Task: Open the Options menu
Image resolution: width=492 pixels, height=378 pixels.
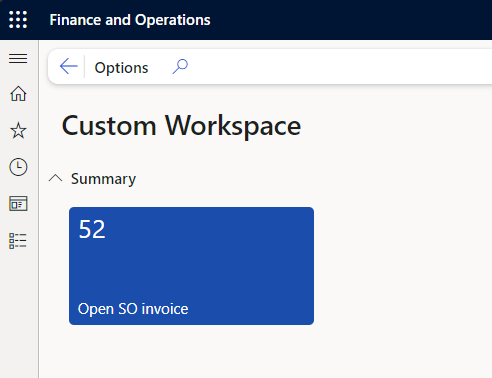Action: [121, 68]
